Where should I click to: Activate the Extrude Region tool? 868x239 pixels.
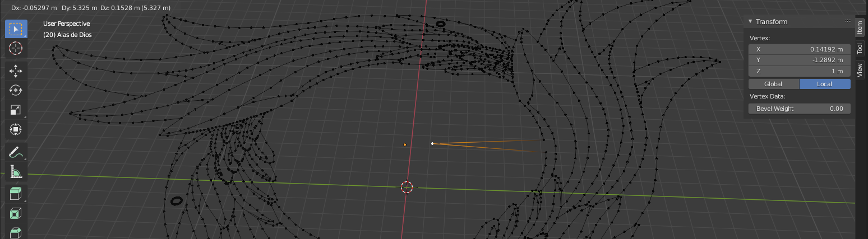pyautogui.click(x=16, y=194)
